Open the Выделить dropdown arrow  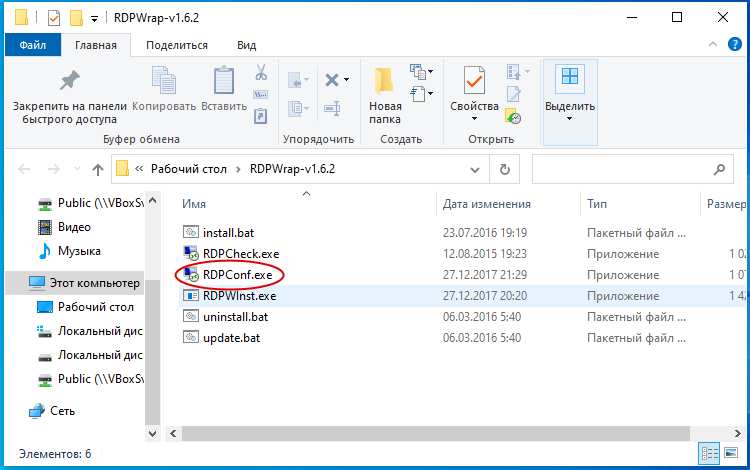(x=569, y=119)
